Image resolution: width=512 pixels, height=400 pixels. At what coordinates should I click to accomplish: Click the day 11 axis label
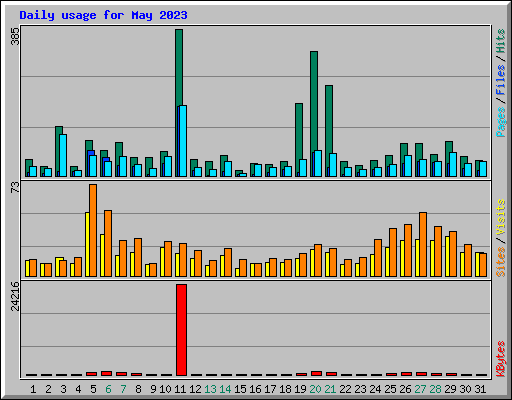(x=180, y=389)
